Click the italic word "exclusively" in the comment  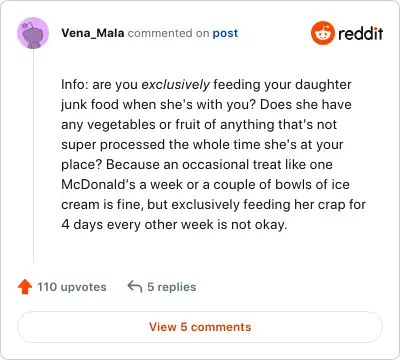click(x=176, y=85)
